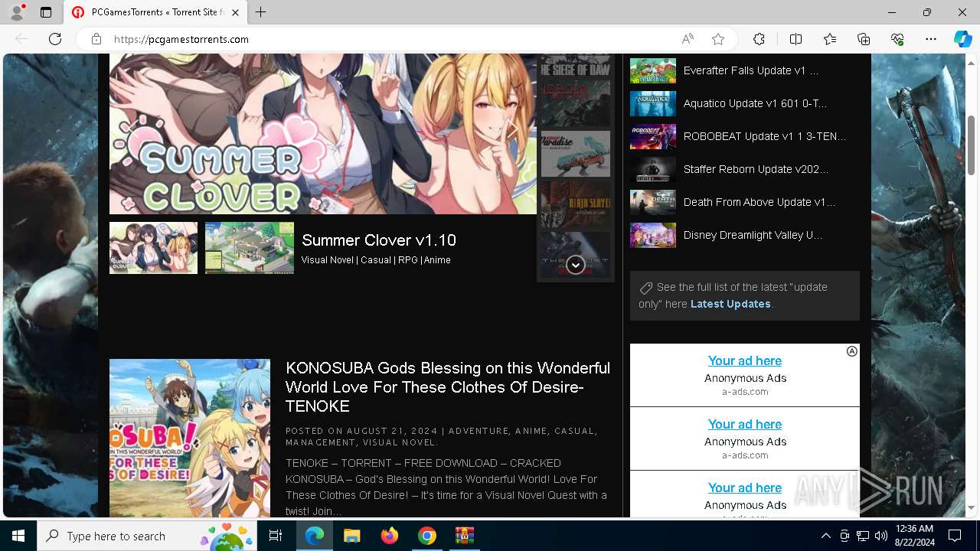
Task: Open Everafter Falls Update link
Action: coord(750,70)
